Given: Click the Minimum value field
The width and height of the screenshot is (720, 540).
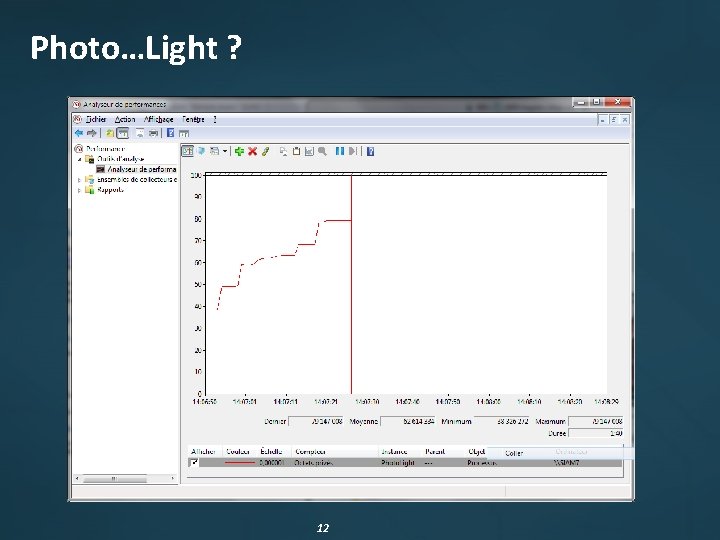Looking at the screenshot, I should (x=501, y=421).
